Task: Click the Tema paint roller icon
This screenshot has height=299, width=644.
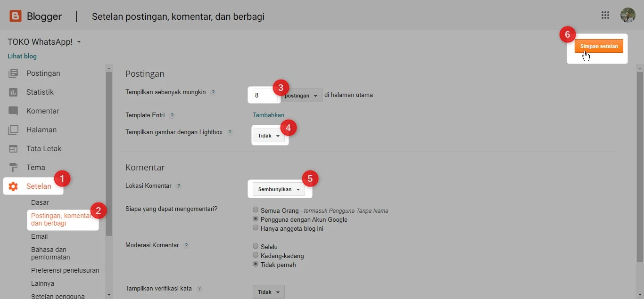Action: [13, 168]
